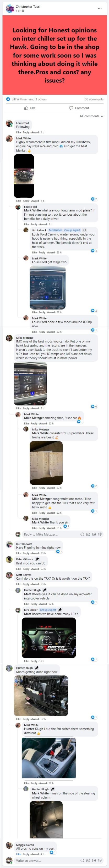Open emoji picker in Reply to Mike Metzger field
The height and width of the screenshot is (868, 109).
point(82,534)
